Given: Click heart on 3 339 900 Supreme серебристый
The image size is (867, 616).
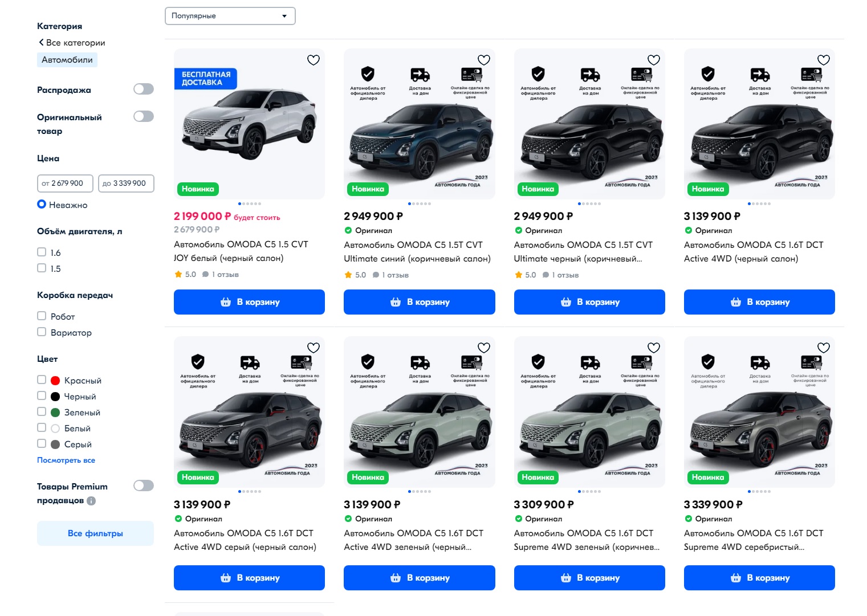Looking at the screenshot, I should pos(824,348).
